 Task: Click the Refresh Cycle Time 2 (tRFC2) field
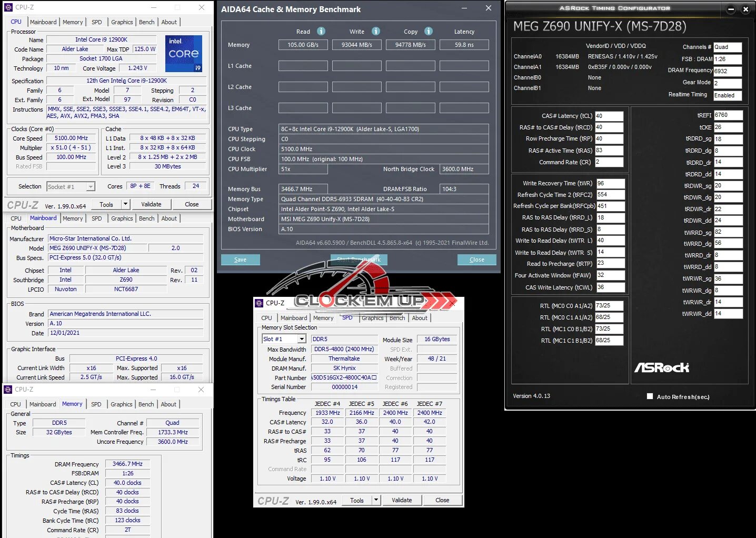610,195
